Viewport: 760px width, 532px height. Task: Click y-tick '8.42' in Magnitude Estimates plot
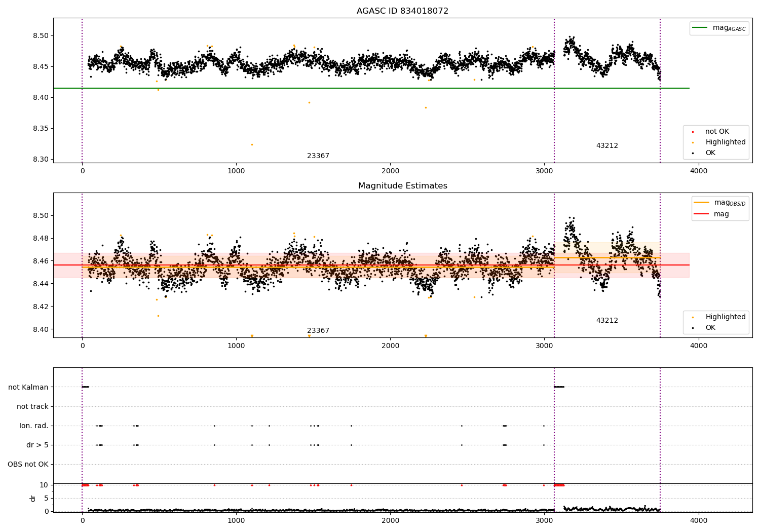pyautogui.click(x=41, y=307)
